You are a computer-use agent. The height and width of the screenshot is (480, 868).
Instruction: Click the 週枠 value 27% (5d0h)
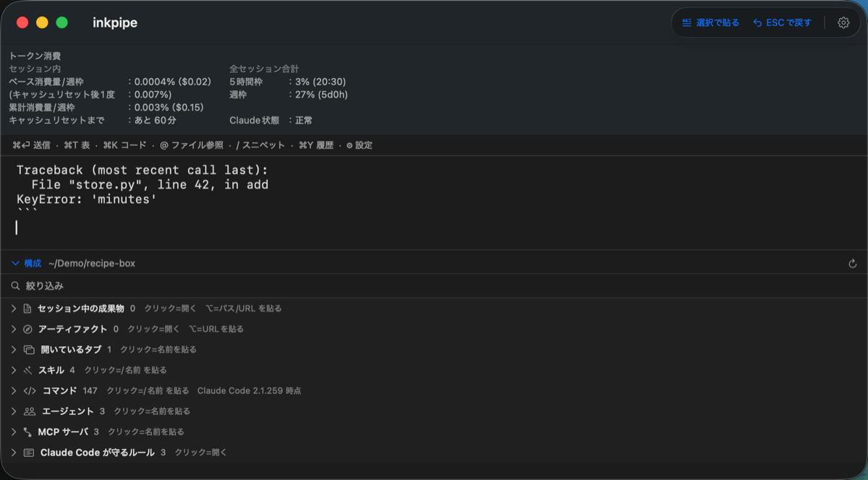tap(321, 95)
